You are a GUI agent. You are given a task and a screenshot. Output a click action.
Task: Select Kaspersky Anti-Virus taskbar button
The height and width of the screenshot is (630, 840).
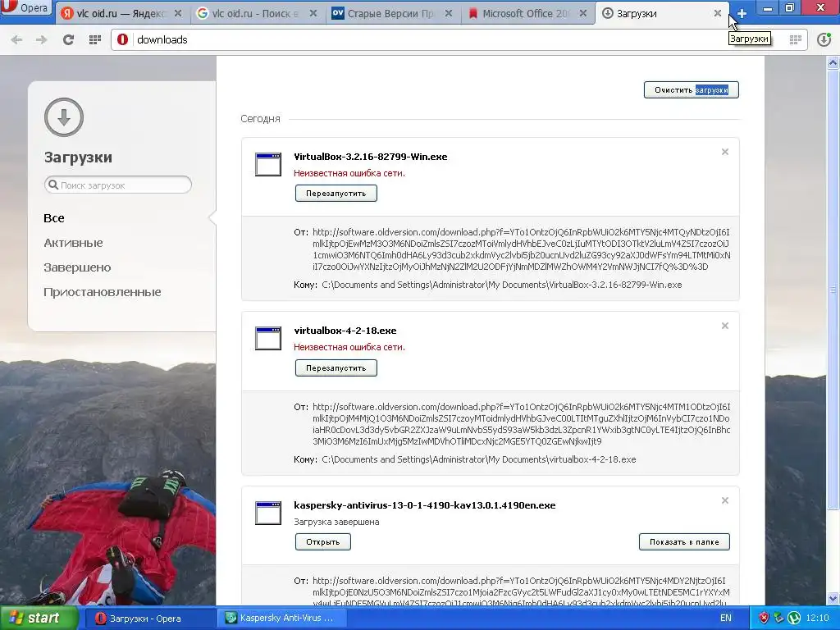pos(283,619)
